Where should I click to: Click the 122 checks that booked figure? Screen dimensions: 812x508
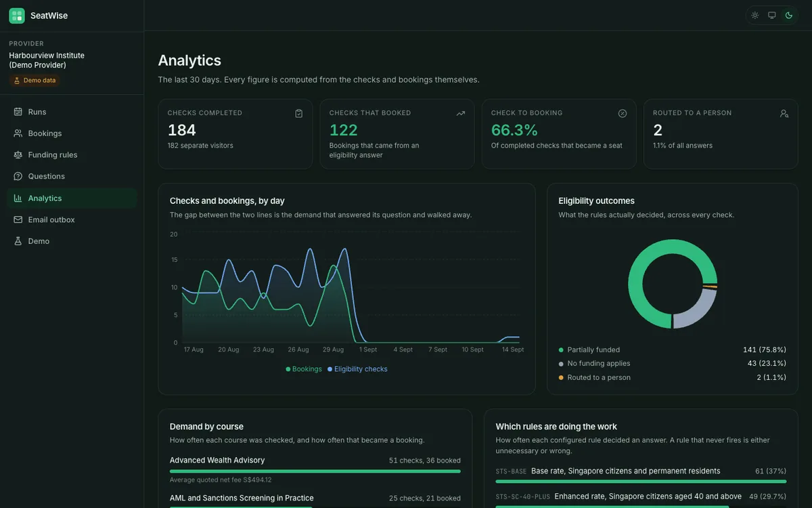344,130
